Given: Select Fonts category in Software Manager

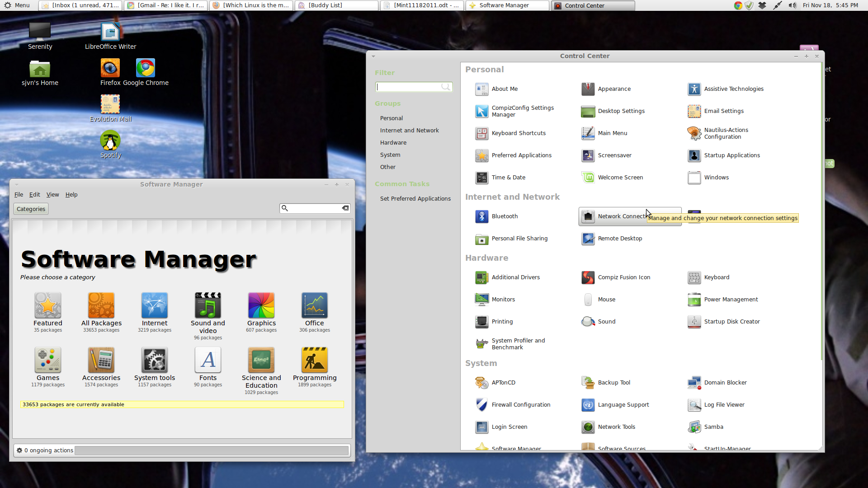Looking at the screenshot, I should (x=208, y=367).
